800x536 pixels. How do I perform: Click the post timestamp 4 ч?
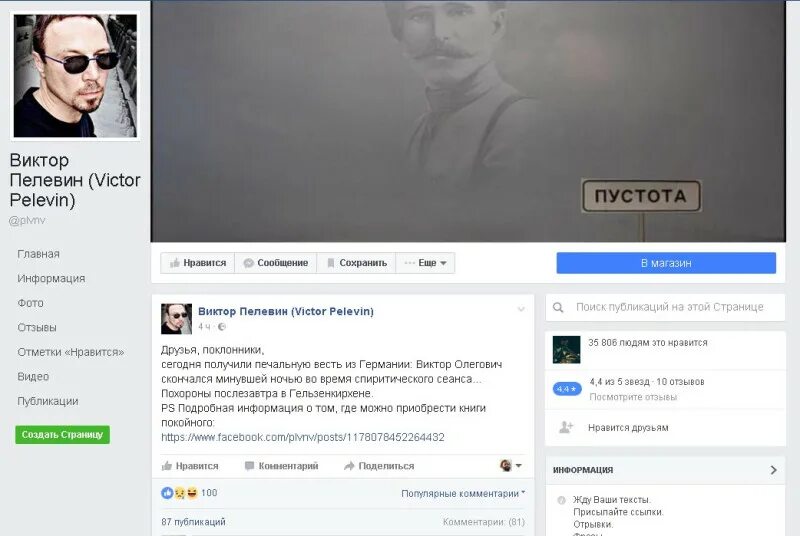click(204, 327)
